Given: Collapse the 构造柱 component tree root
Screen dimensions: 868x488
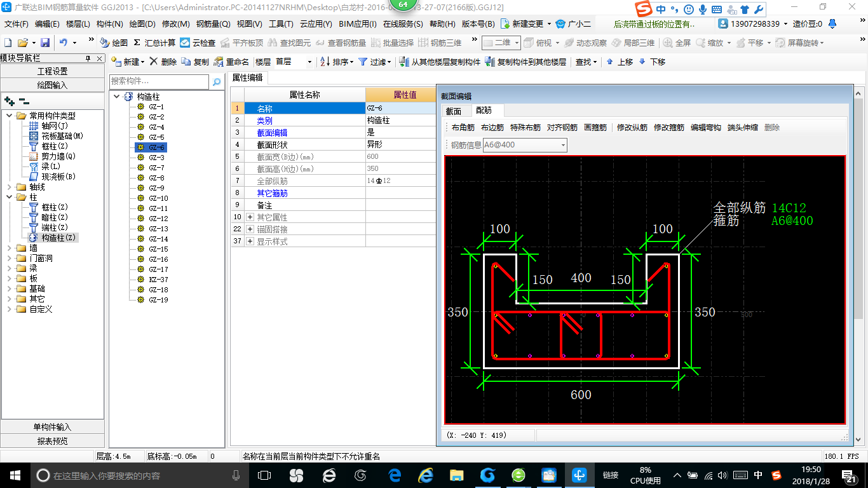Looking at the screenshot, I should pos(117,97).
